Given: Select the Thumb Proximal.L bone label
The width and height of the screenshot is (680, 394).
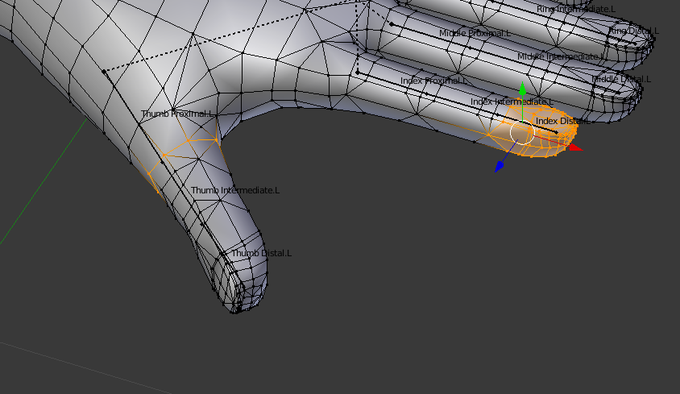Looking at the screenshot, I should 178,114.
